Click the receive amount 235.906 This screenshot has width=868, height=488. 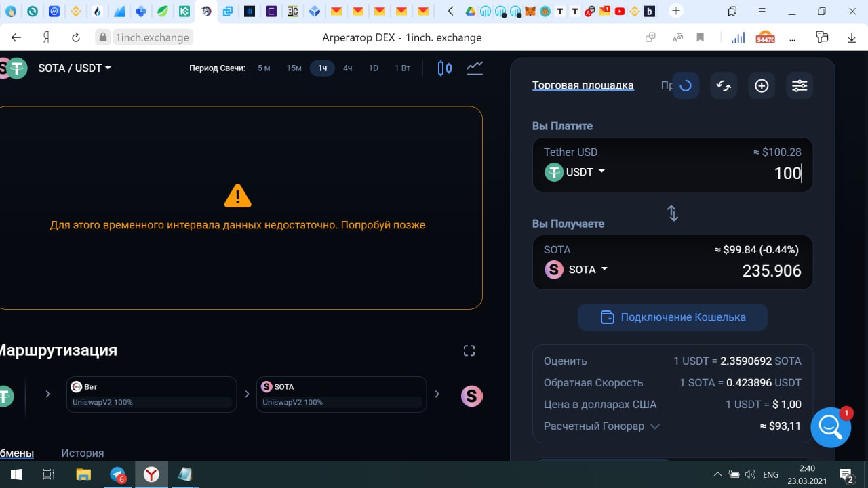(x=772, y=271)
